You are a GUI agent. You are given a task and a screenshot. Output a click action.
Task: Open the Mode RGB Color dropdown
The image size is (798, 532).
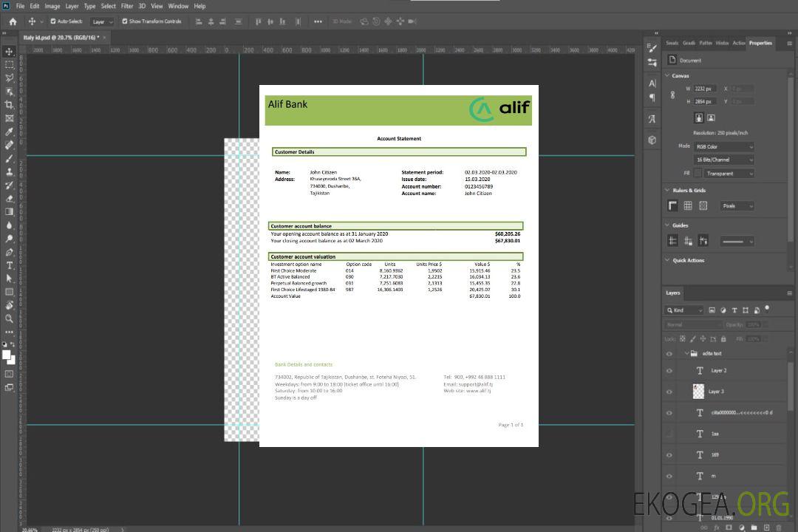[x=723, y=147]
